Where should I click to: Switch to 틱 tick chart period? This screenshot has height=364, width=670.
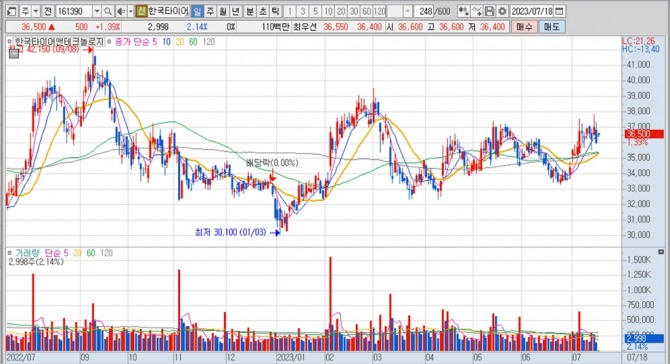click(275, 11)
